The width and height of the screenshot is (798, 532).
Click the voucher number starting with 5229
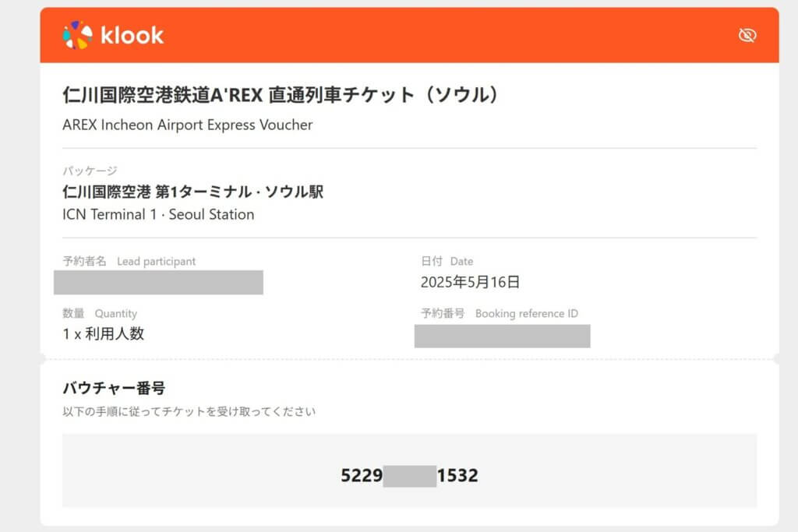point(362,475)
